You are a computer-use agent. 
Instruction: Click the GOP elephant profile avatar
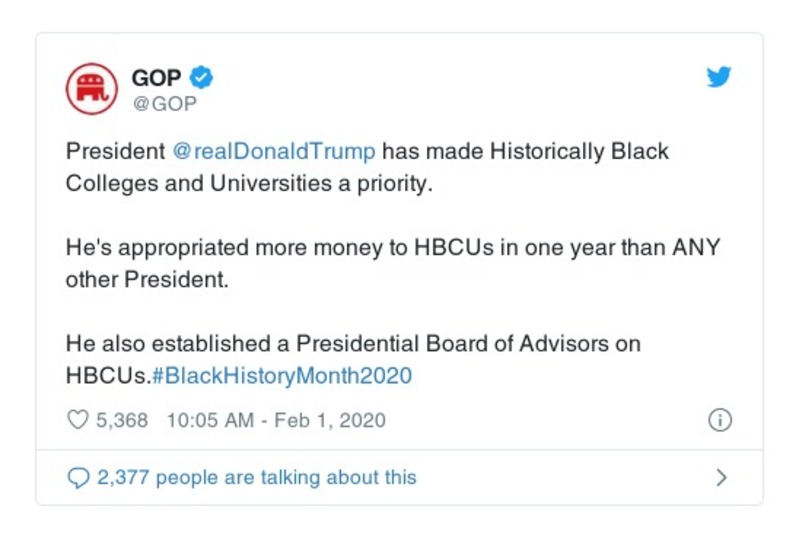[92, 89]
